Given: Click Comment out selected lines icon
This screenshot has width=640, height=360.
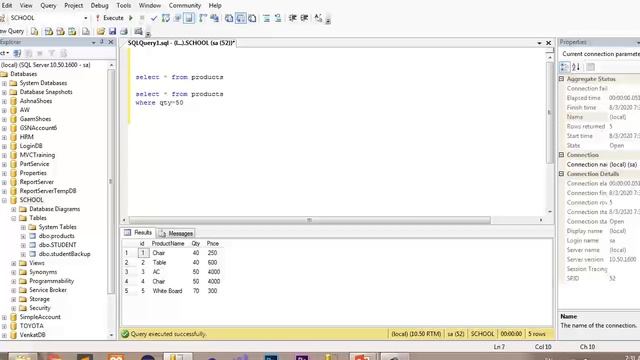Looking at the screenshot, I should click(266, 18).
